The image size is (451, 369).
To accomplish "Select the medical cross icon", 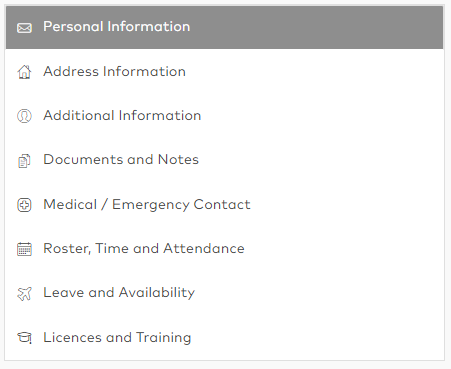I will pyautogui.click(x=24, y=205).
